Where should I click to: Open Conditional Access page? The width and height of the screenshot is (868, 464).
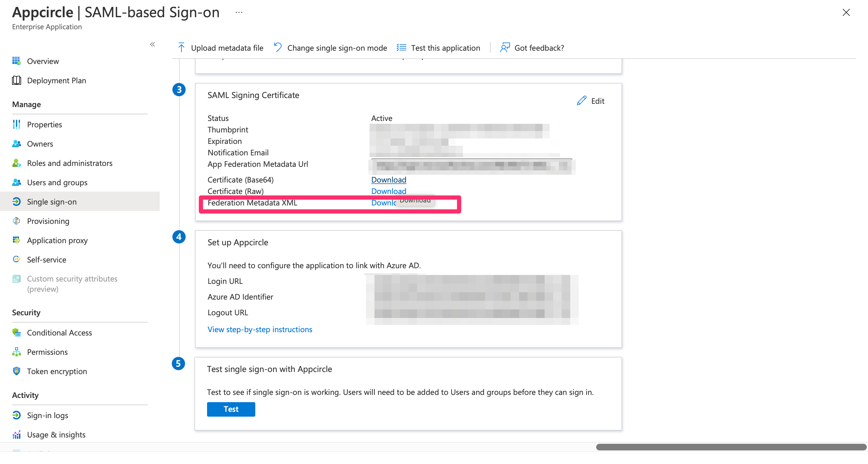[59, 332]
